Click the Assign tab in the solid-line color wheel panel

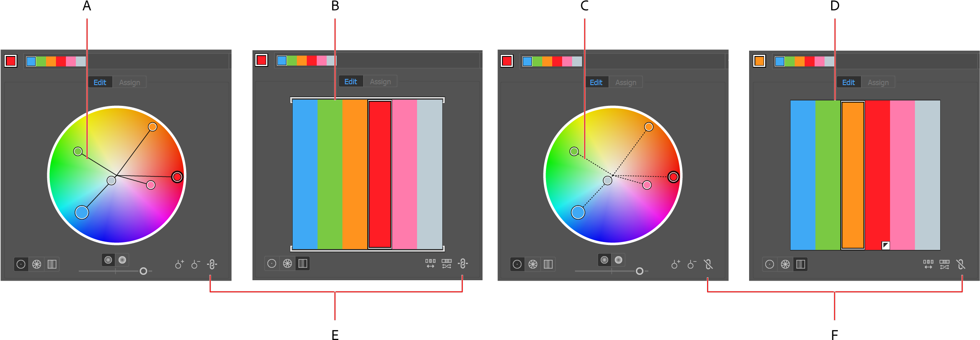coord(129,82)
